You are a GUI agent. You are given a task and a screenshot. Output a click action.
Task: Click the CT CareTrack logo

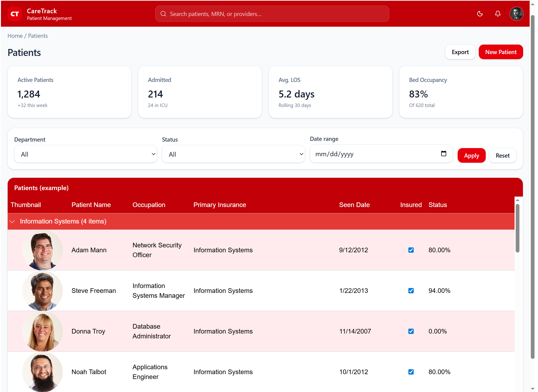tap(15, 14)
